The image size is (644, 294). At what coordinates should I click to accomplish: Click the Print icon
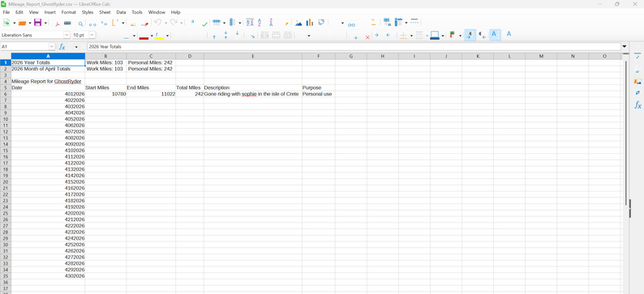[x=67, y=23]
